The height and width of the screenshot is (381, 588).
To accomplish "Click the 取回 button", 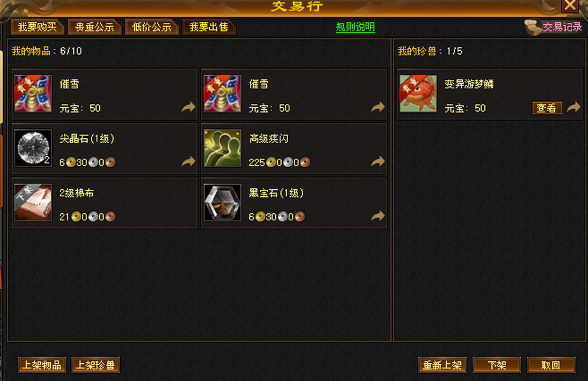I will (x=551, y=365).
